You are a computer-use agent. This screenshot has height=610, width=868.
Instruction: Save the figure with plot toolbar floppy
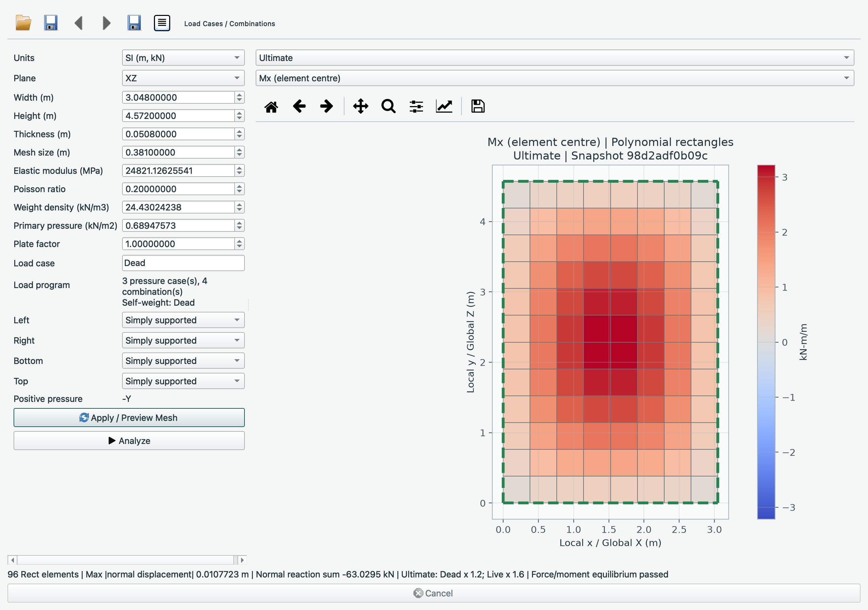[x=478, y=106]
